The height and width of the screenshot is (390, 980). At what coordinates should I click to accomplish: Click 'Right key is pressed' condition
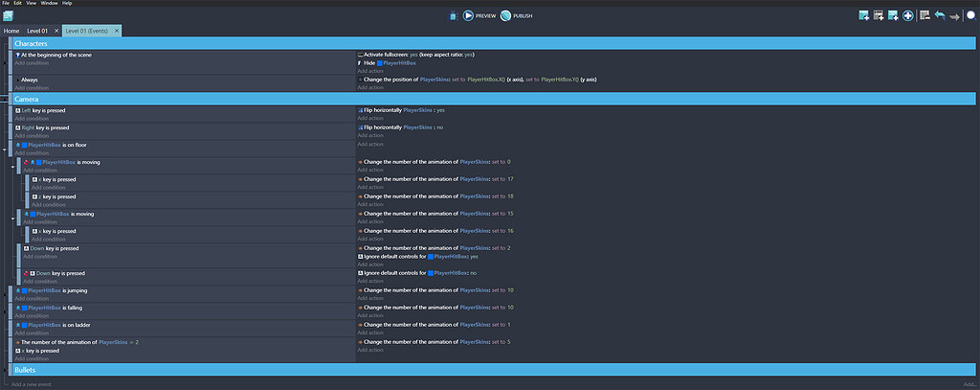(x=42, y=127)
